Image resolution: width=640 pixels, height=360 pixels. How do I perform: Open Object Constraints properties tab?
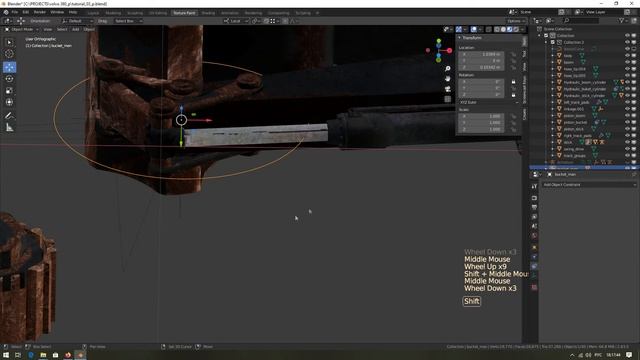[x=534, y=266]
